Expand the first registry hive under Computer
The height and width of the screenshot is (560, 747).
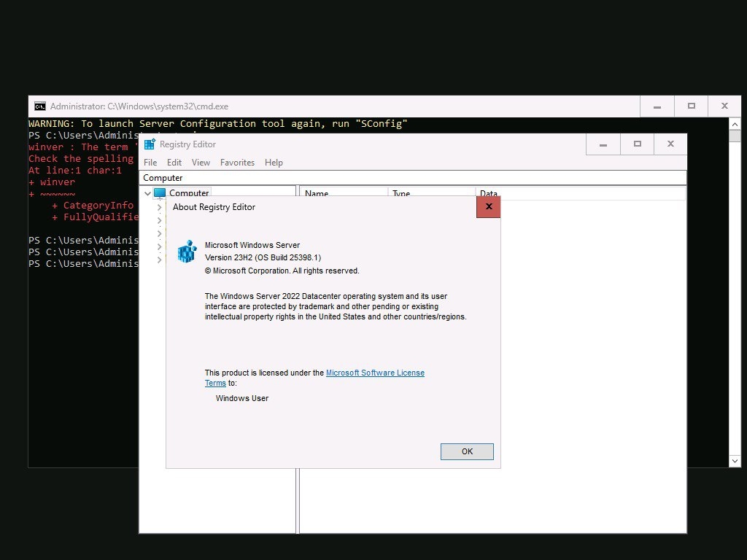160,208
